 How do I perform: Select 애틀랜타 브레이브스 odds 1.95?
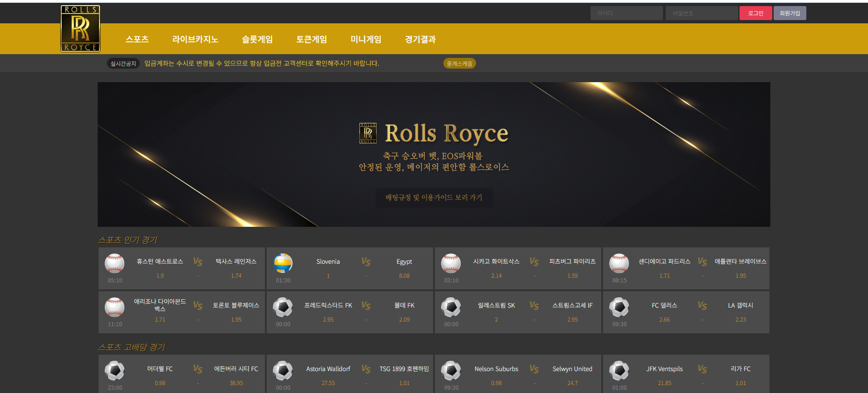click(740, 276)
